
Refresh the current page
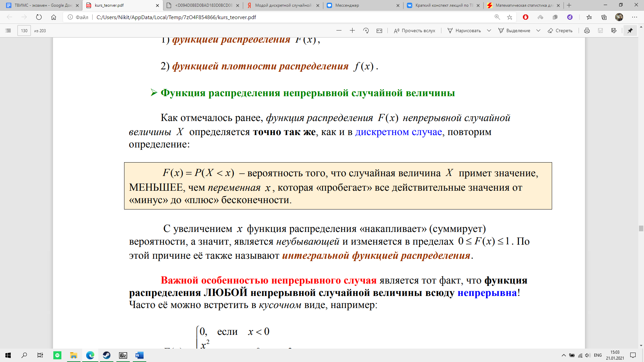39,17
